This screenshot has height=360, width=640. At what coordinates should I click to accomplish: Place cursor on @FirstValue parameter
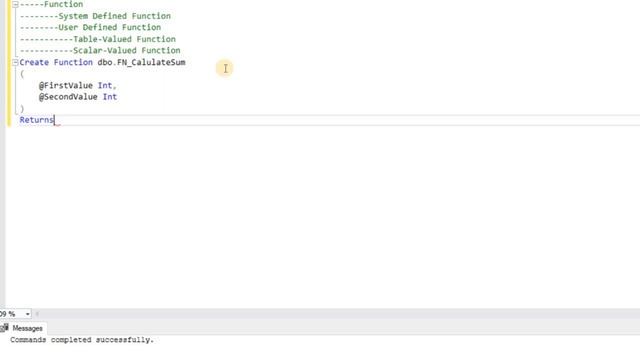pyautogui.click(x=66, y=86)
